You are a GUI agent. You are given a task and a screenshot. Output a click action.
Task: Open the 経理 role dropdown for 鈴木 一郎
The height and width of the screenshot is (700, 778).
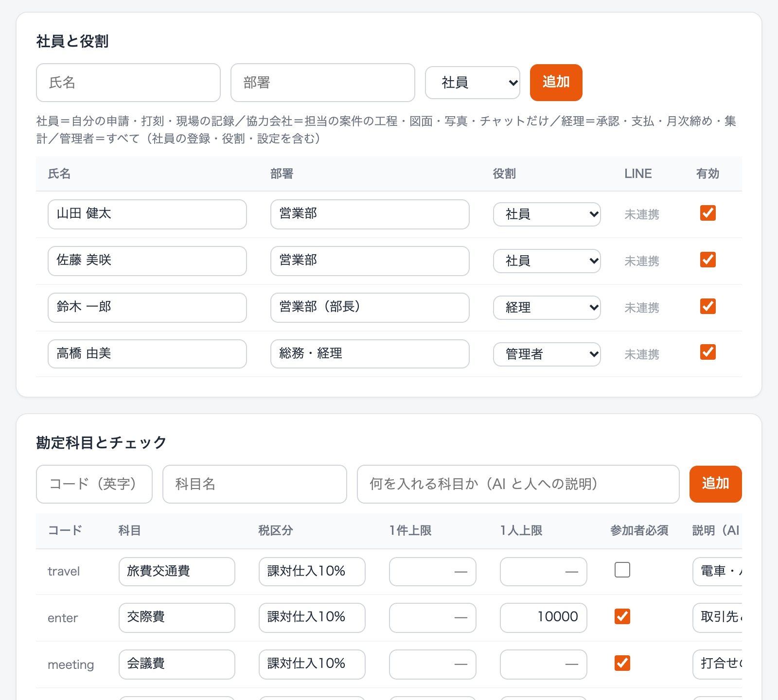click(547, 308)
